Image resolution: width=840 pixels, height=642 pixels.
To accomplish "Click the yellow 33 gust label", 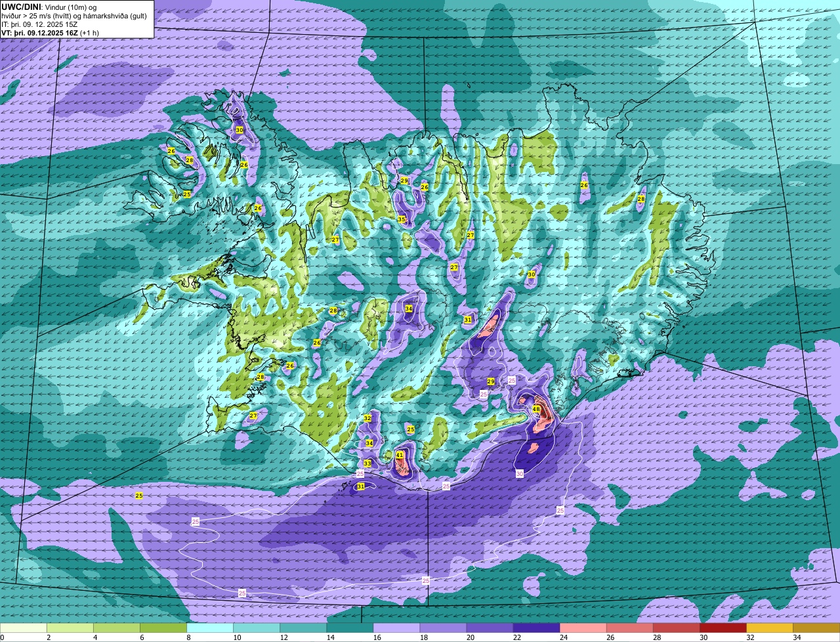I will point(367,463).
